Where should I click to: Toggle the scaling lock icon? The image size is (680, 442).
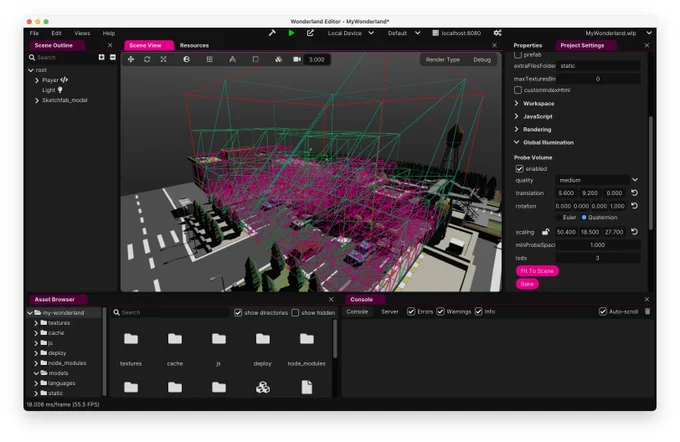(546, 232)
